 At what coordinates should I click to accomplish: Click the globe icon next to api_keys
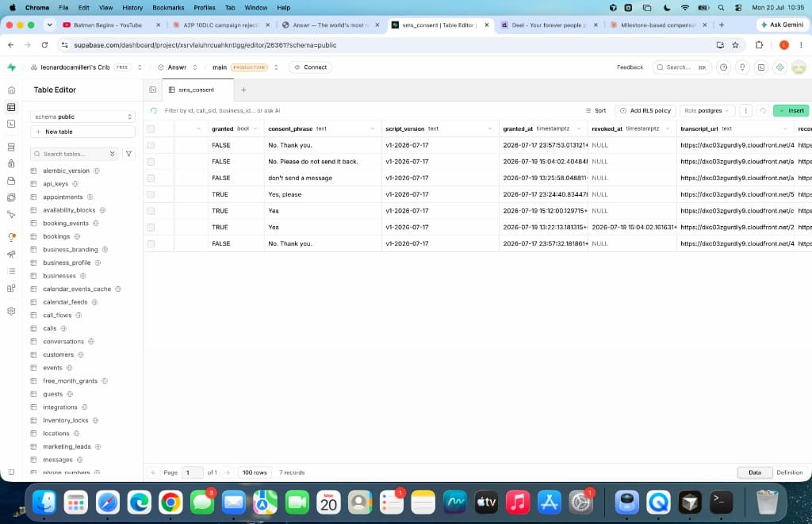tap(75, 184)
